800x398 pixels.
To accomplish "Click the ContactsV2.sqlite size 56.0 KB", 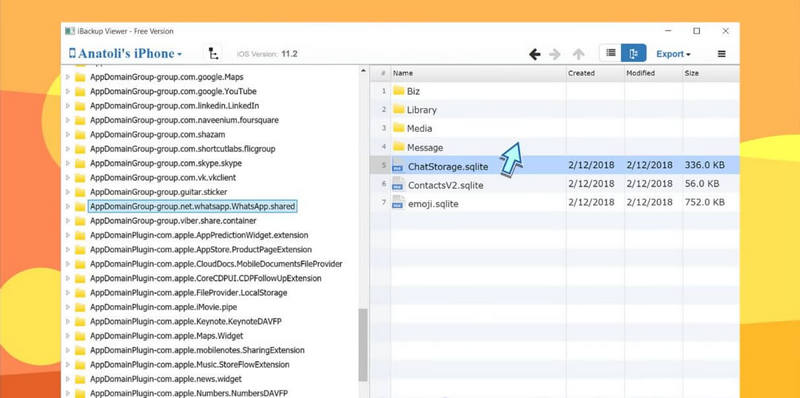I will coord(702,184).
